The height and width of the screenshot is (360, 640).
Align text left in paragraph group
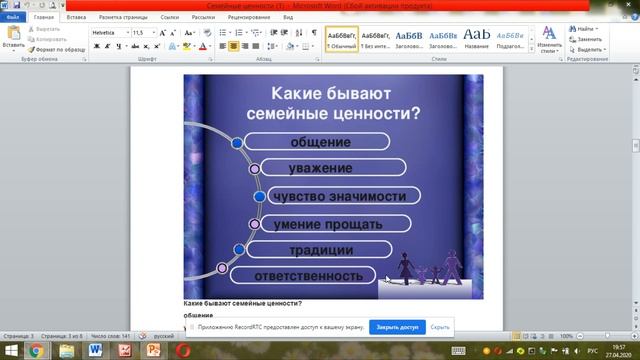222,46
